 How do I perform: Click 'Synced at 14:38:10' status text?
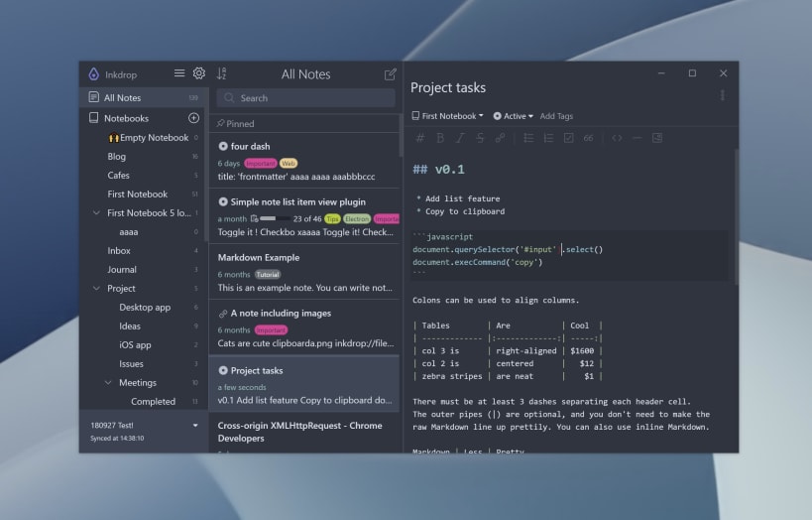point(117,438)
